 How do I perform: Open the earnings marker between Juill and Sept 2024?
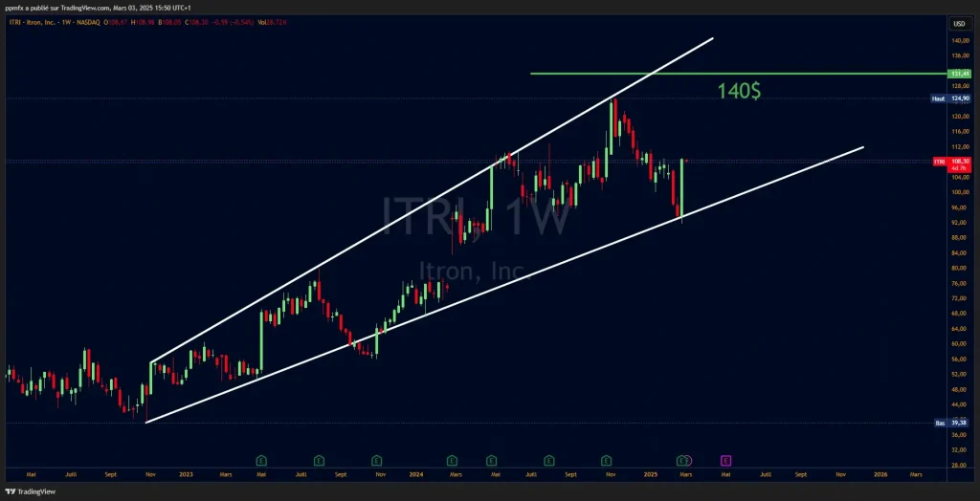click(x=548, y=461)
